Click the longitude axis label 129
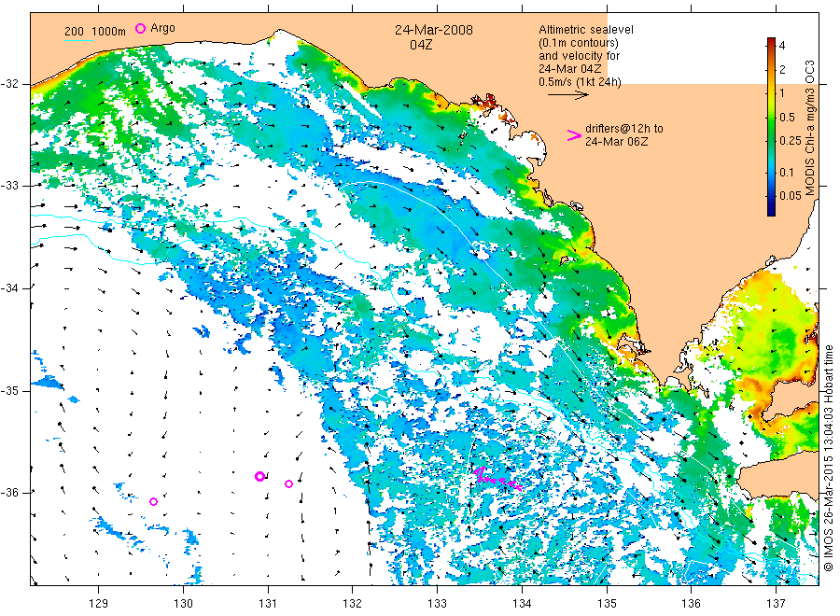Screen dimensions: 840x616 coord(99,604)
